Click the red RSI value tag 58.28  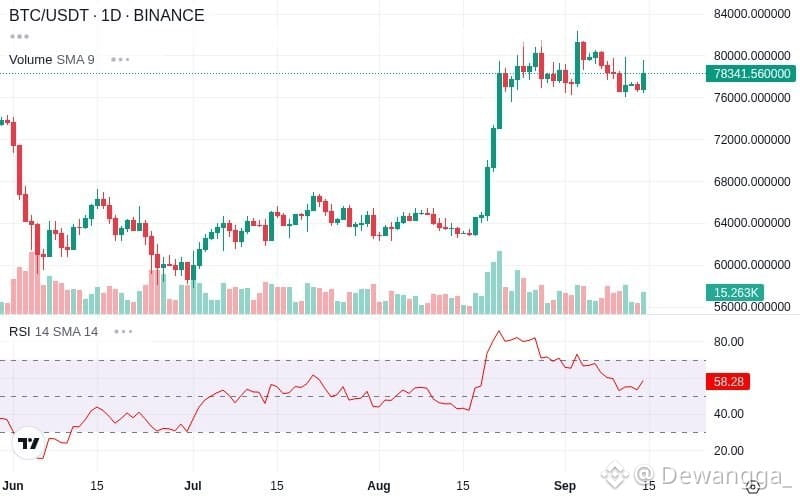tap(728, 381)
